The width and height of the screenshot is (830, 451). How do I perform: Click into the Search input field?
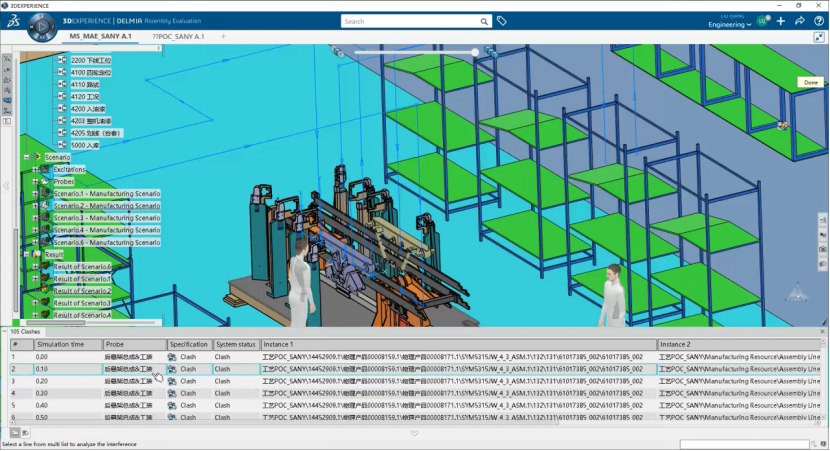410,21
